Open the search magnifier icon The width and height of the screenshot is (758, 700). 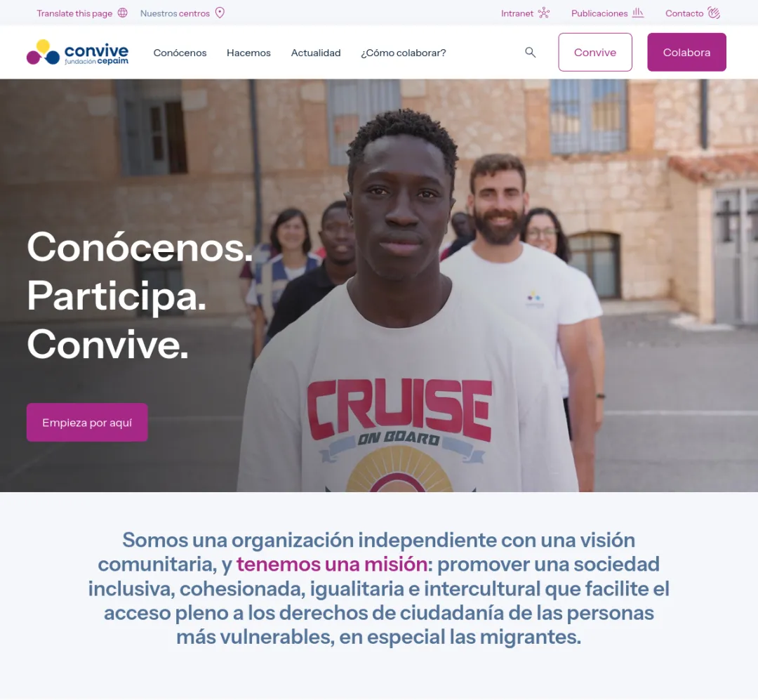(x=531, y=52)
